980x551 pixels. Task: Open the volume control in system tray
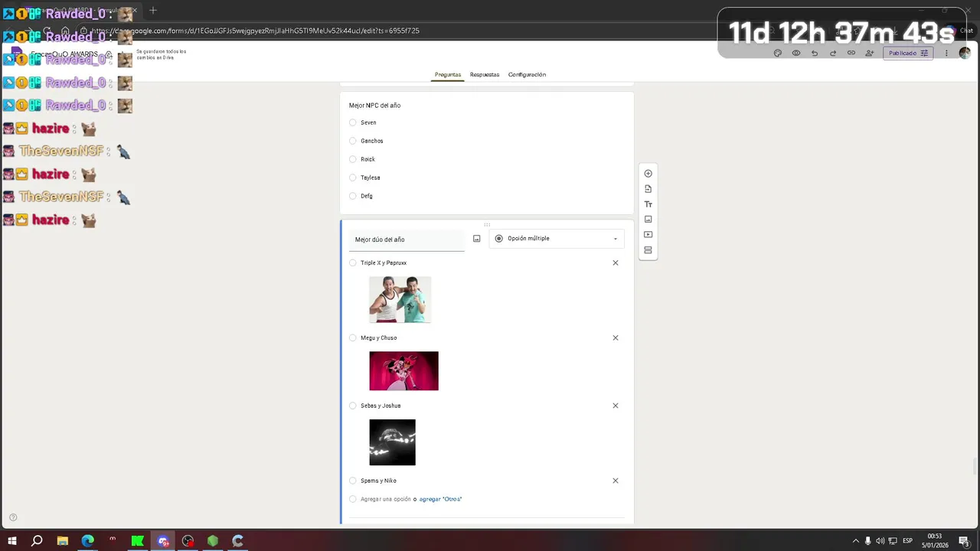[x=880, y=541]
